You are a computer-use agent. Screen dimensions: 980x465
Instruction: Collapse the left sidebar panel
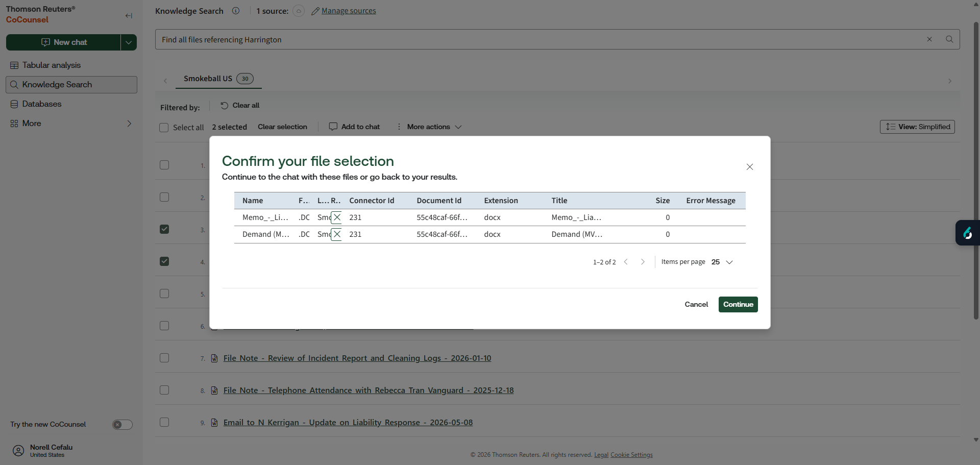tap(129, 16)
